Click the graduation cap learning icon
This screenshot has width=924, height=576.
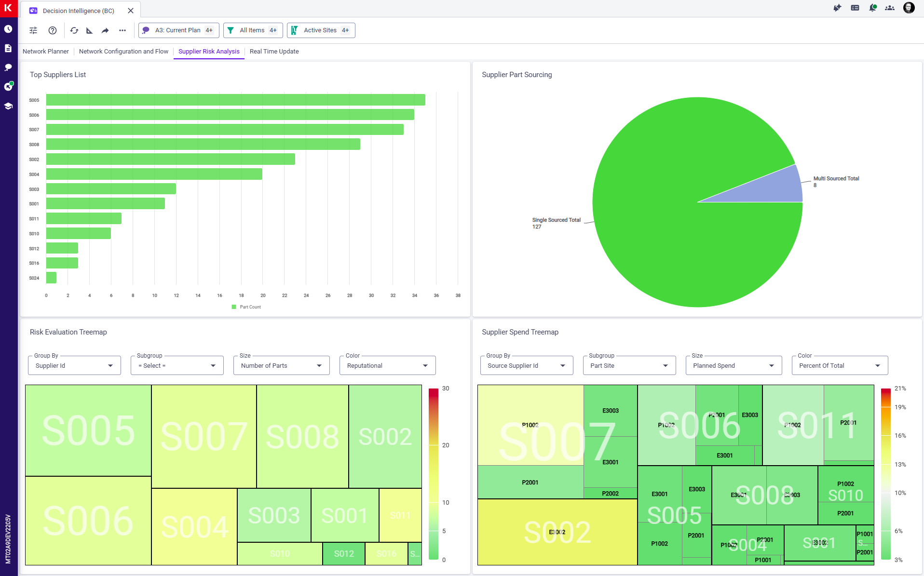pos(8,106)
